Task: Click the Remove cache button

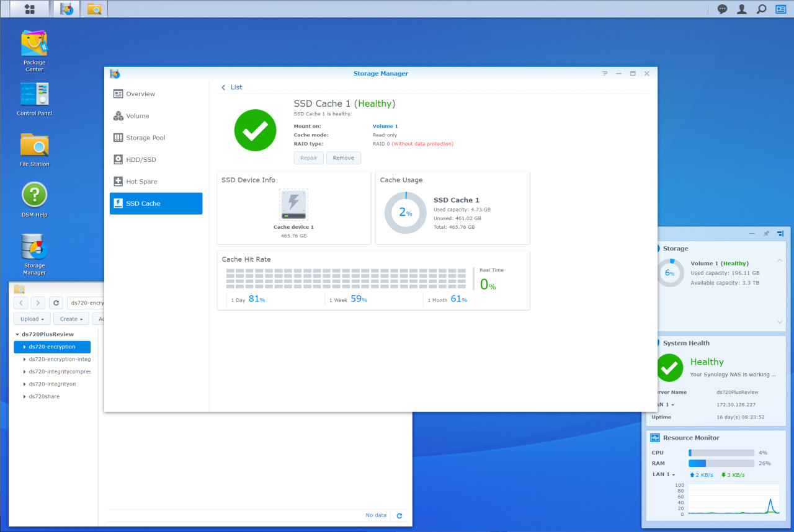Action: click(343, 158)
